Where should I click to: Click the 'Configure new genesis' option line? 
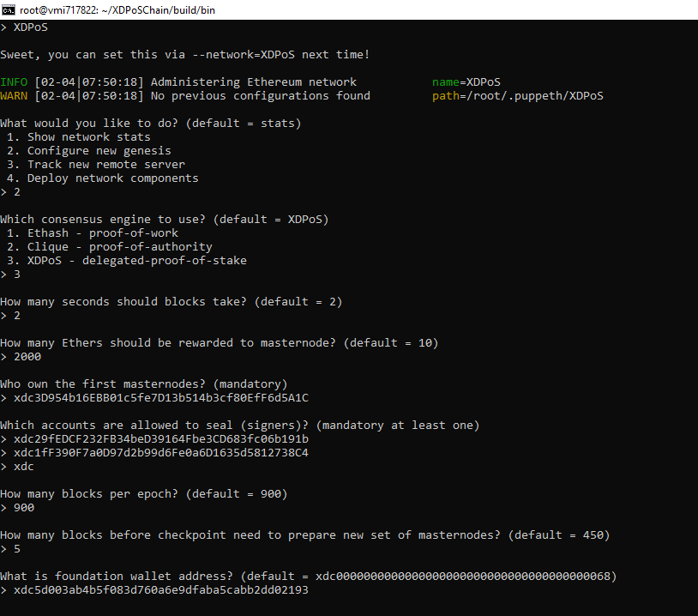pyautogui.click(x=99, y=151)
